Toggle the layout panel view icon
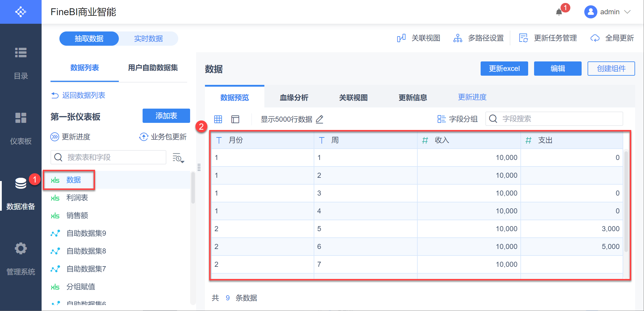The height and width of the screenshot is (311, 644). pos(235,119)
